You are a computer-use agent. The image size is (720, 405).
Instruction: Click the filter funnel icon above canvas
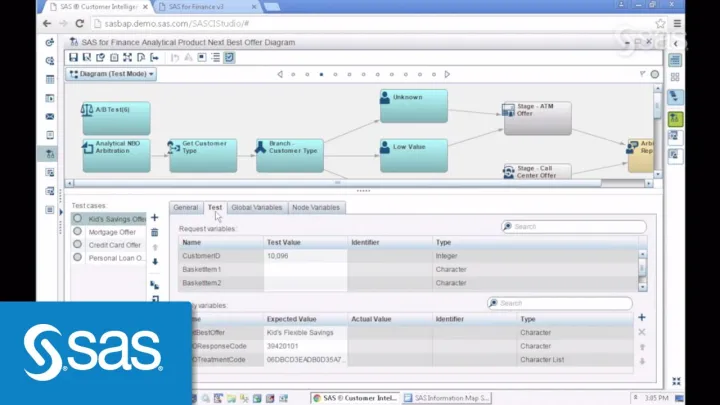642,74
